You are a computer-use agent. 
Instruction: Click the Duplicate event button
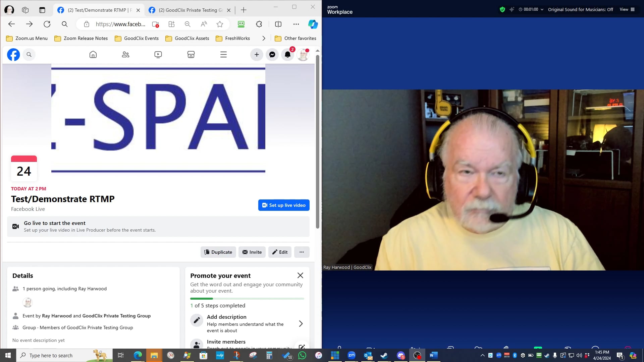218,252
